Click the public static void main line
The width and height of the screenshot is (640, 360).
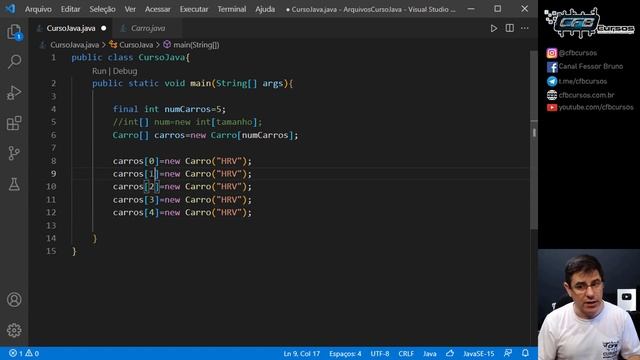pos(192,83)
